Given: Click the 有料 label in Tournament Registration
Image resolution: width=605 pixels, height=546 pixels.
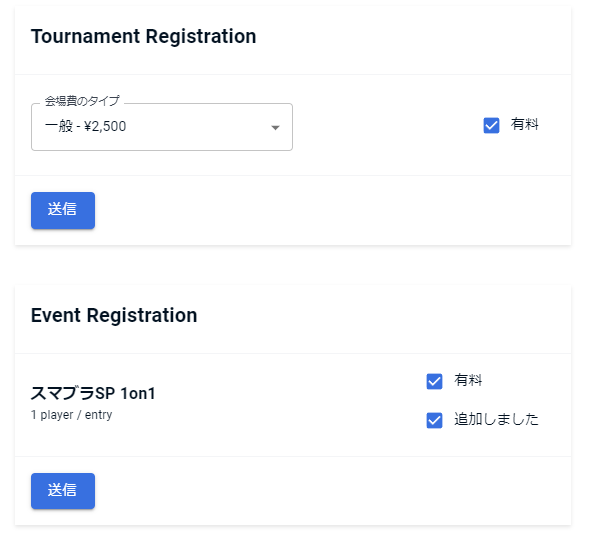Looking at the screenshot, I should point(525,125).
